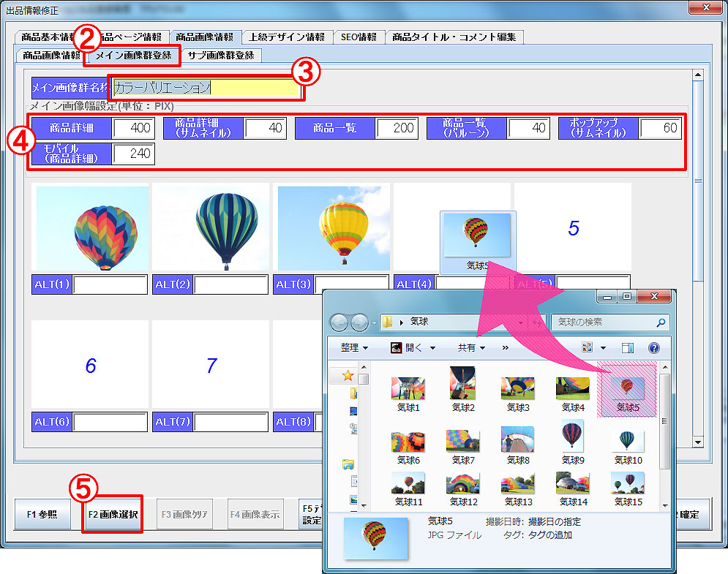The width and height of the screenshot is (728, 574).
Task: Select the 気球9 image thumbnail
Action: click(x=572, y=437)
